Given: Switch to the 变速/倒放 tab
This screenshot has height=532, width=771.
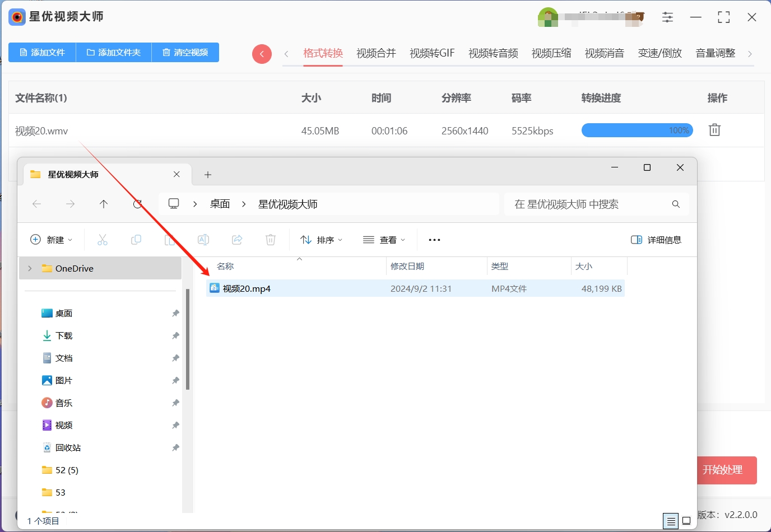Looking at the screenshot, I should tap(660, 53).
